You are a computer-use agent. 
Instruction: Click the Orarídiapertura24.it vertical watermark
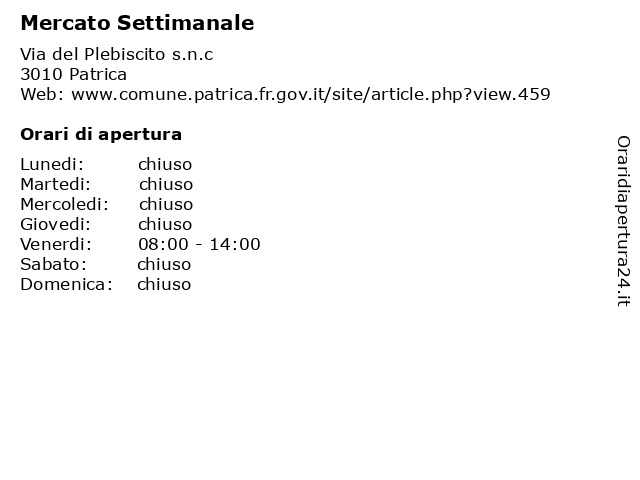click(623, 221)
